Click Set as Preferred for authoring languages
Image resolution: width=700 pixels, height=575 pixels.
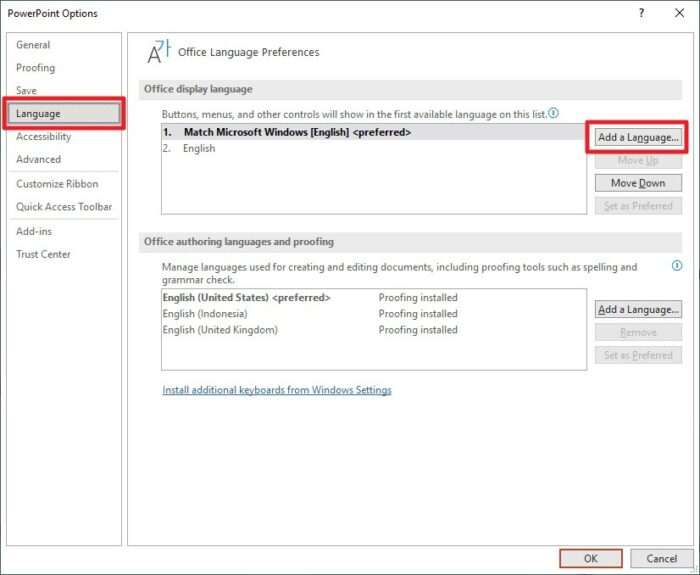click(x=638, y=355)
